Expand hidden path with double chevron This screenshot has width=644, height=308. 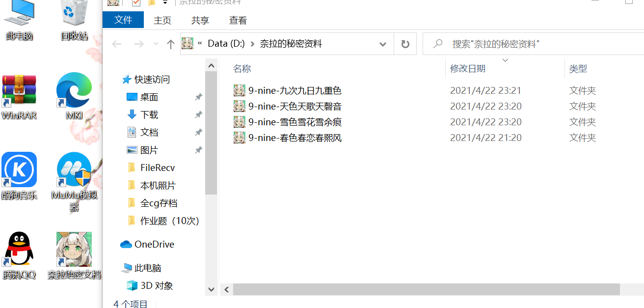point(200,44)
